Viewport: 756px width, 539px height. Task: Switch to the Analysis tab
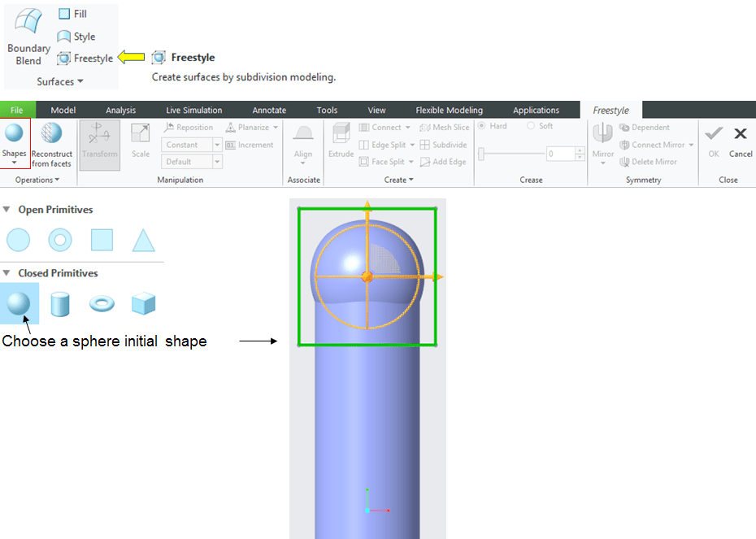tap(120, 111)
